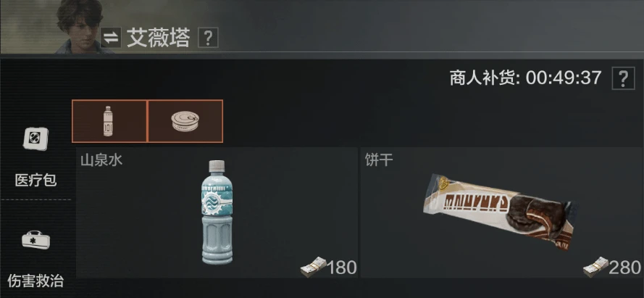Open the 伤害救治 injury kit icon
644x298 pixels.
35,240
